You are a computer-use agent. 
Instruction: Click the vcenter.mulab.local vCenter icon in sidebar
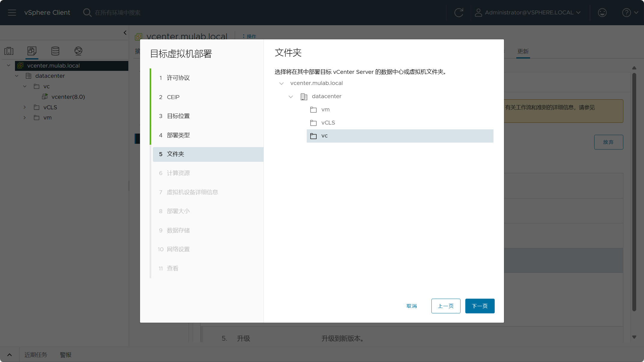coord(20,65)
